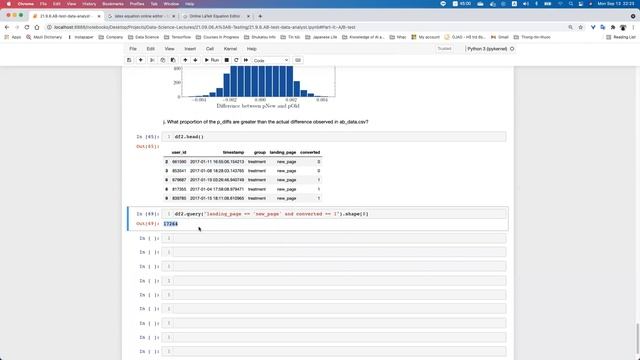This screenshot has height=360, width=640.
Task: Go back with the browser back arrow
Action: click(7, 27)
